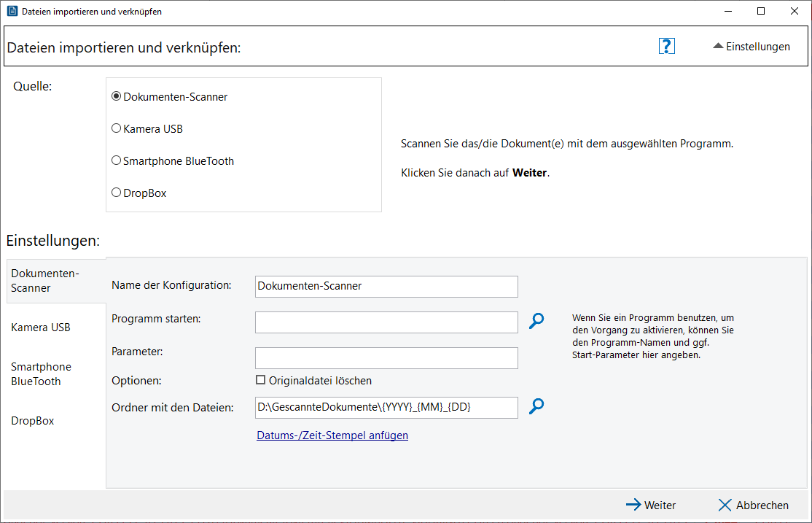
Task: Open help via the question mark icon
Action: pos(666,46)
